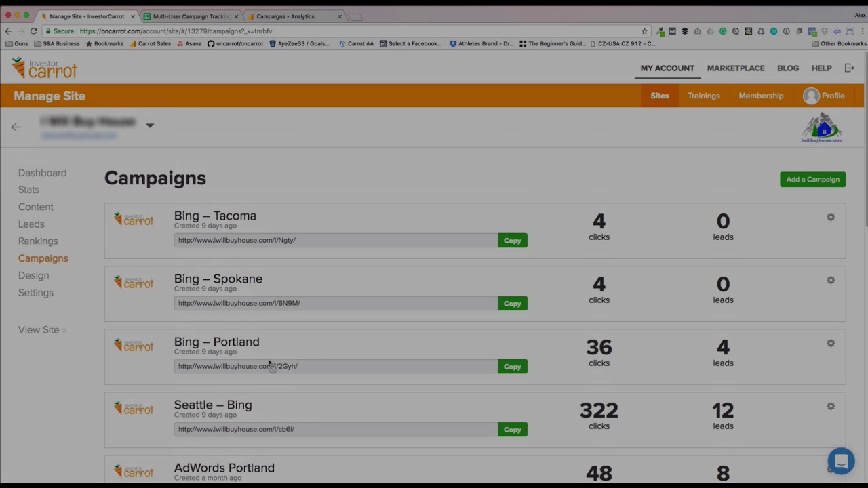
Task: Open Rankings in the sidebar
Action: tap(38, 241)
